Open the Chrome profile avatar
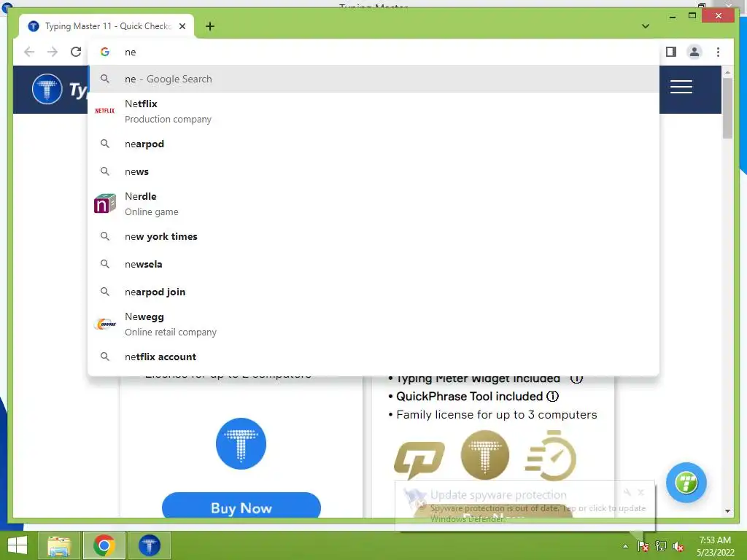 click(694, 52)
